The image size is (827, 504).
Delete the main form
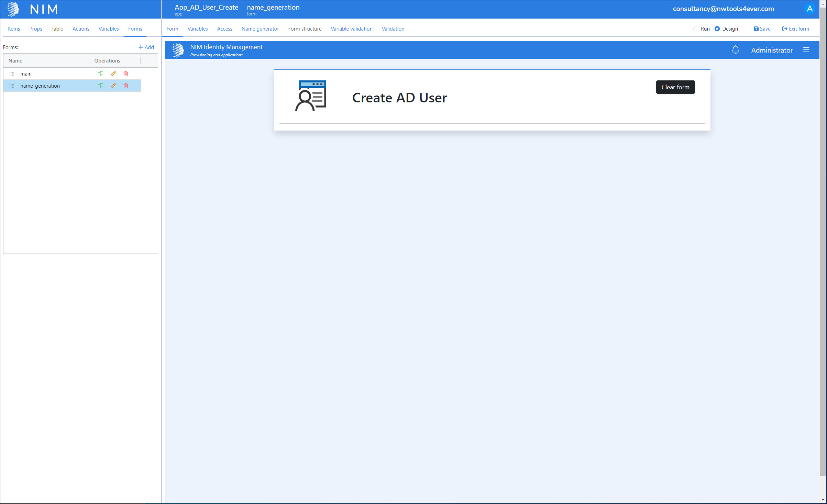coord(126,74)
